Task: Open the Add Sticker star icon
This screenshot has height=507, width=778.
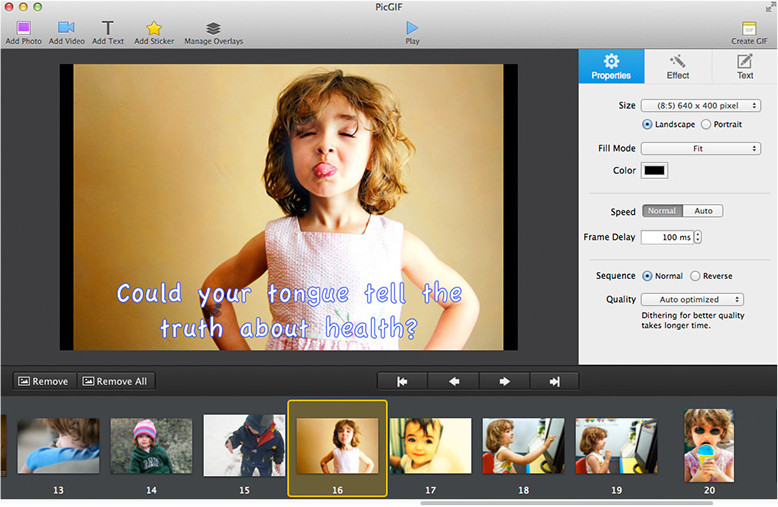Action: pyautogui.click(x=154, y=28)
